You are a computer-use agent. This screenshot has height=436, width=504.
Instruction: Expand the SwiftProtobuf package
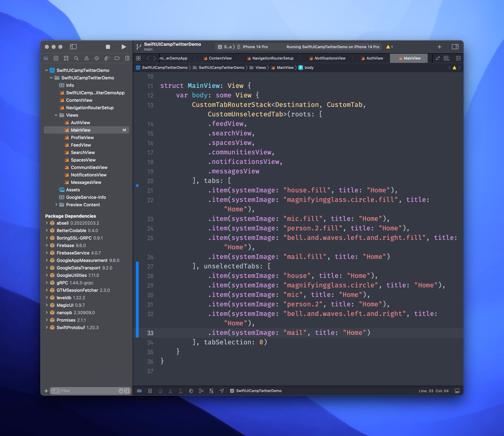pos(47,328)
